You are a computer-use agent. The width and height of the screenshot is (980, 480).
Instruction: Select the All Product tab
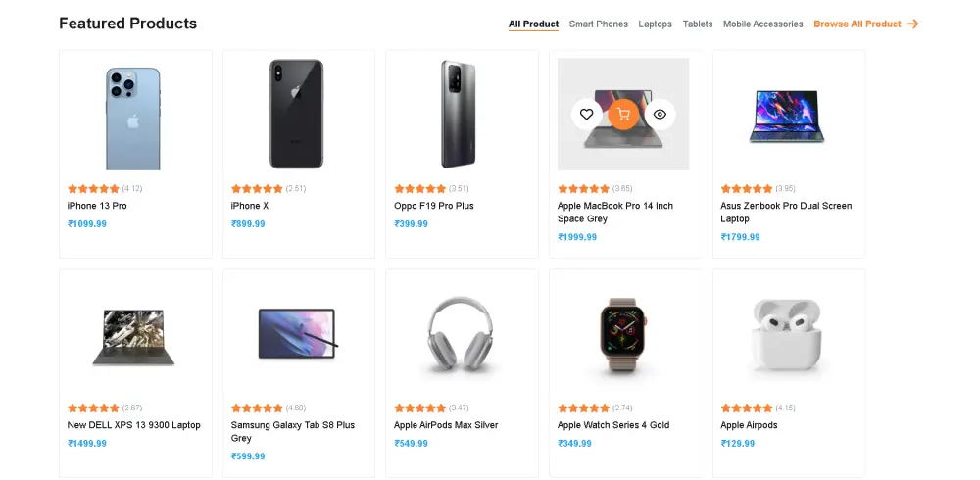pyautogui.click(x=533, y=24)
